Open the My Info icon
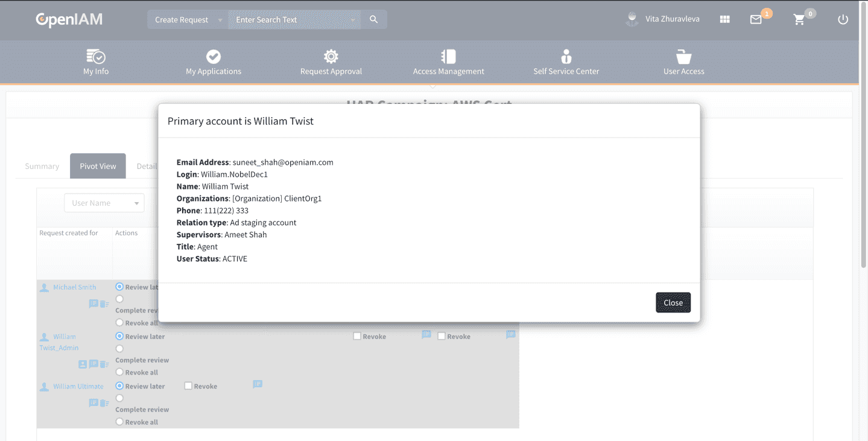The height and width of the screenshot is (441, 868). [96, 57]
